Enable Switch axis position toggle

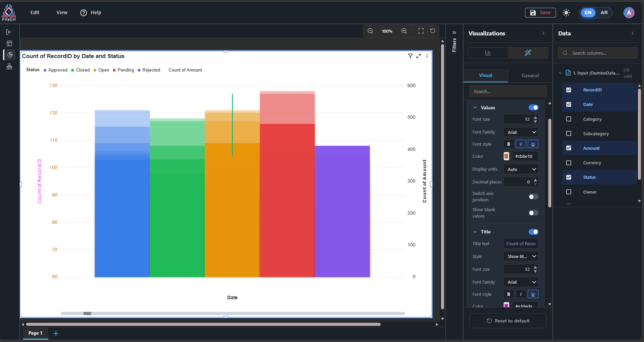(x=533, y=197)
